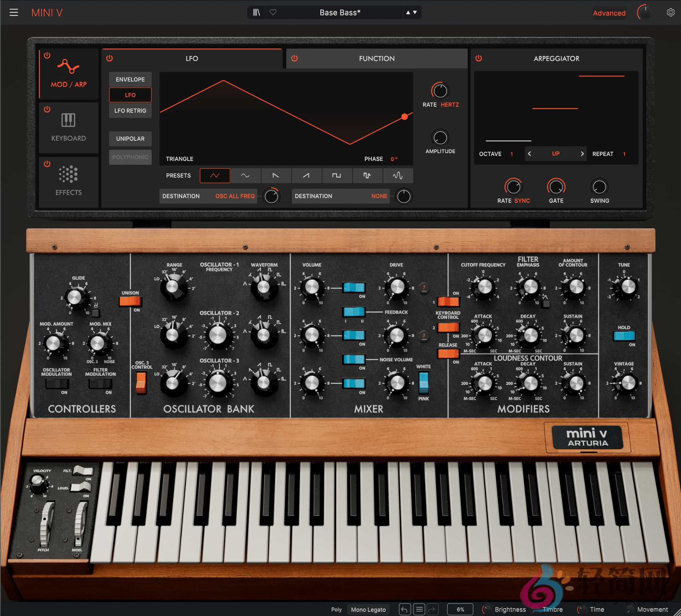
Task: Select ENVELOPE mode in the LFO panel
Action: click(130, 79)
